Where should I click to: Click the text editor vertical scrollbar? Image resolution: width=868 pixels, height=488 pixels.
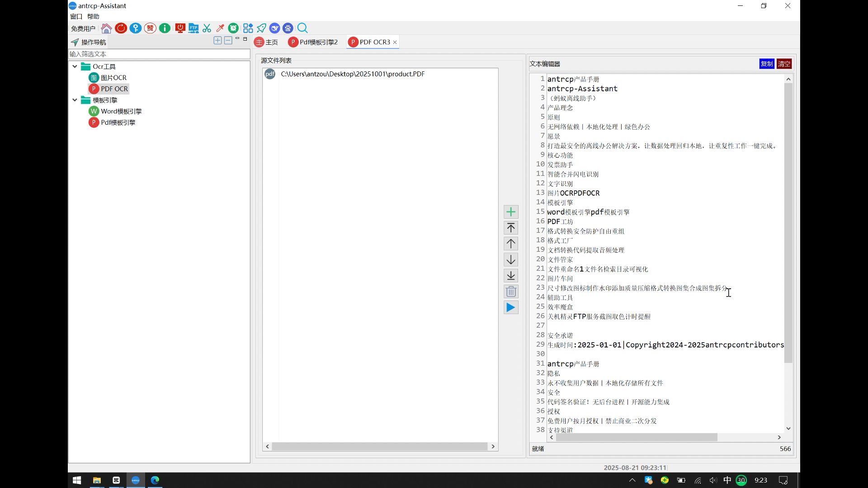pos(788,223)
